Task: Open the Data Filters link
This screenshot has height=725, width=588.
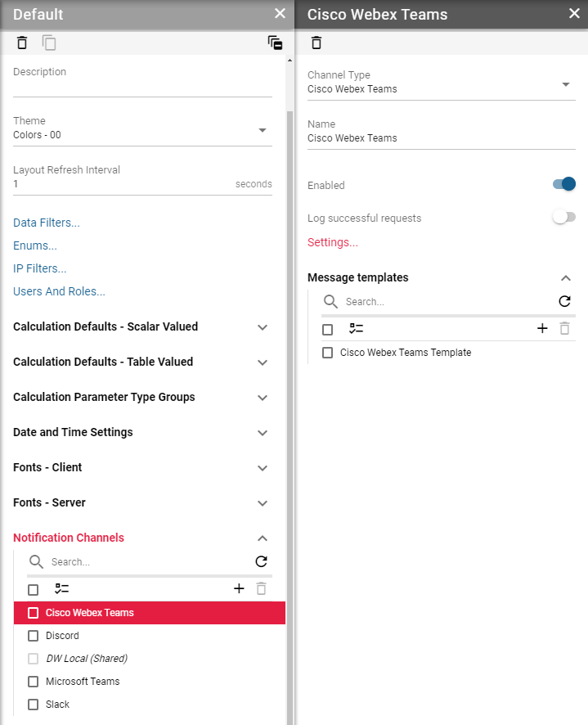Action: tap(47, 223)
